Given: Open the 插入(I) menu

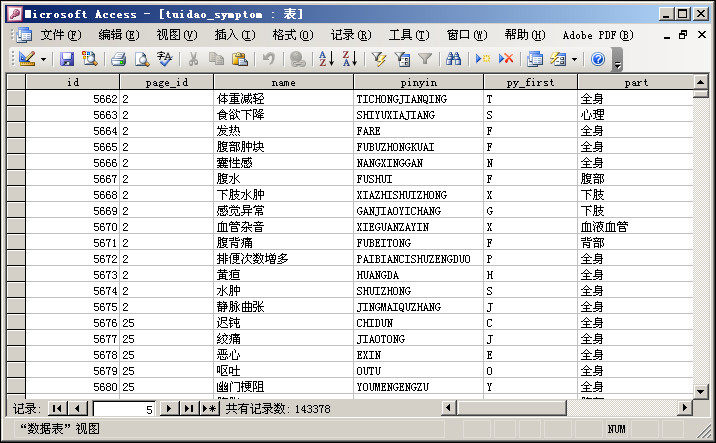Looking at the screenshot, I should click(235, 35).
